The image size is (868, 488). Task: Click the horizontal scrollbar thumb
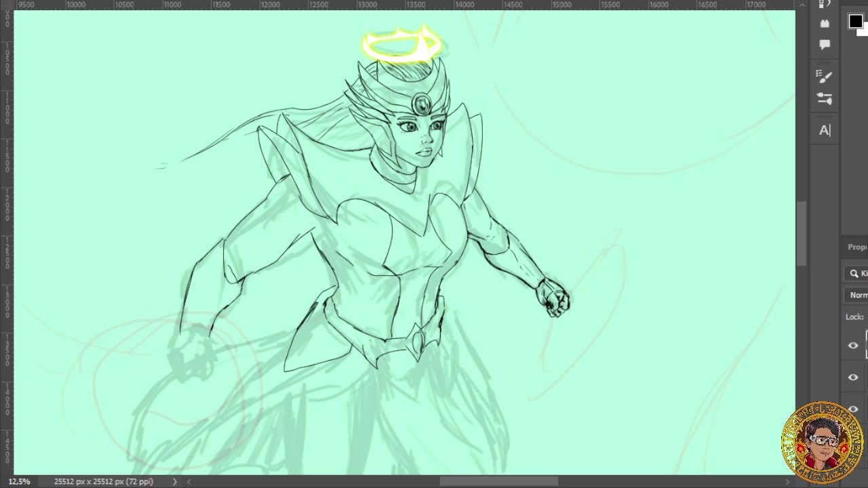[499, 481]
